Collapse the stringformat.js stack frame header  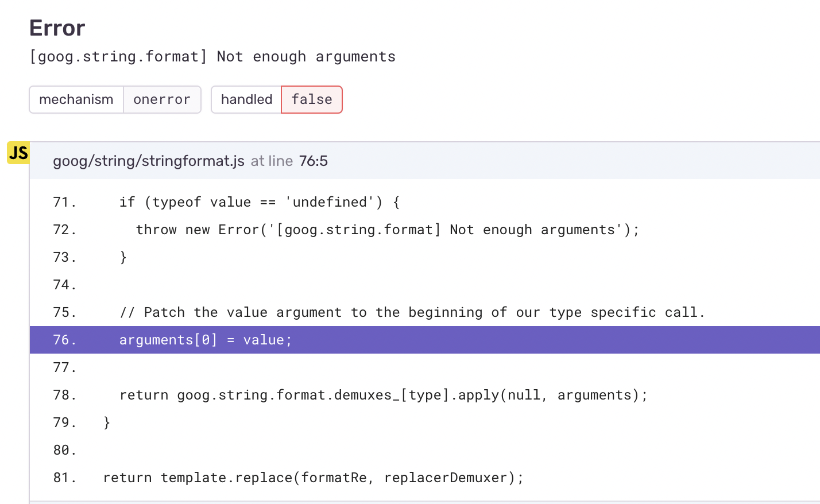[x=402, y=161]
